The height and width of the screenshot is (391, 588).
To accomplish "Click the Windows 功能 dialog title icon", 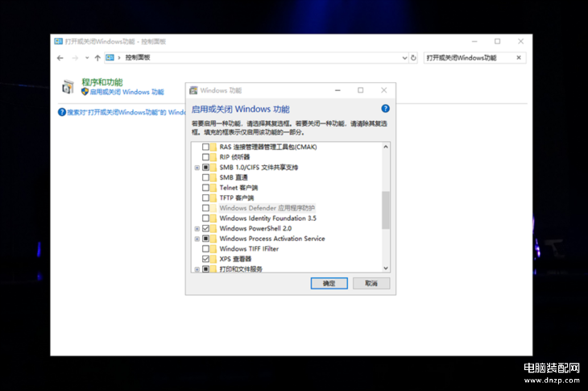I will coord(193,90).
